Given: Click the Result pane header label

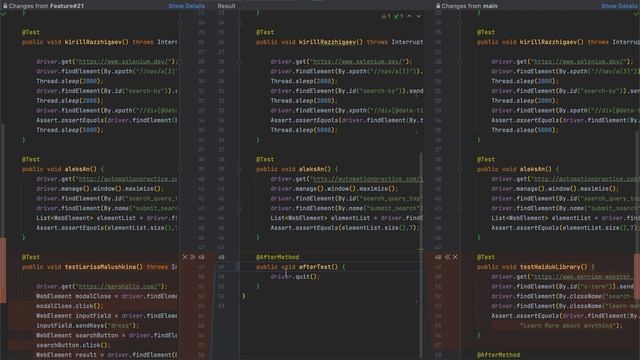Looking at the screenshot, I should click(226, 6).
